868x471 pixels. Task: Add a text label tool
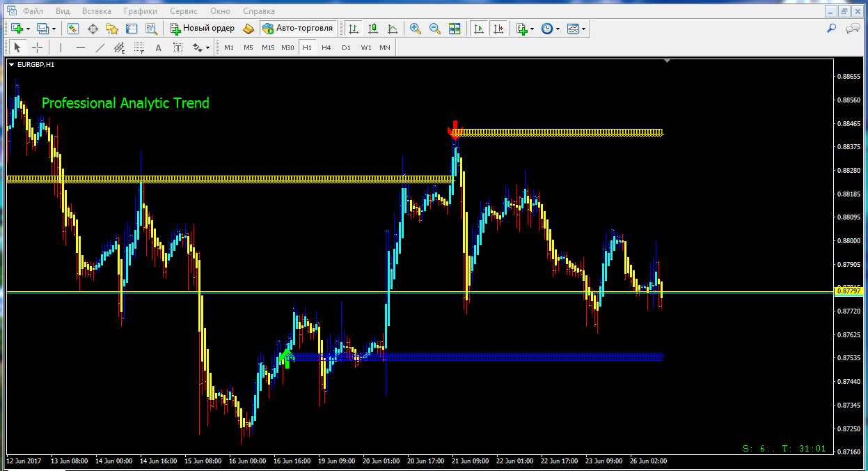158,47
